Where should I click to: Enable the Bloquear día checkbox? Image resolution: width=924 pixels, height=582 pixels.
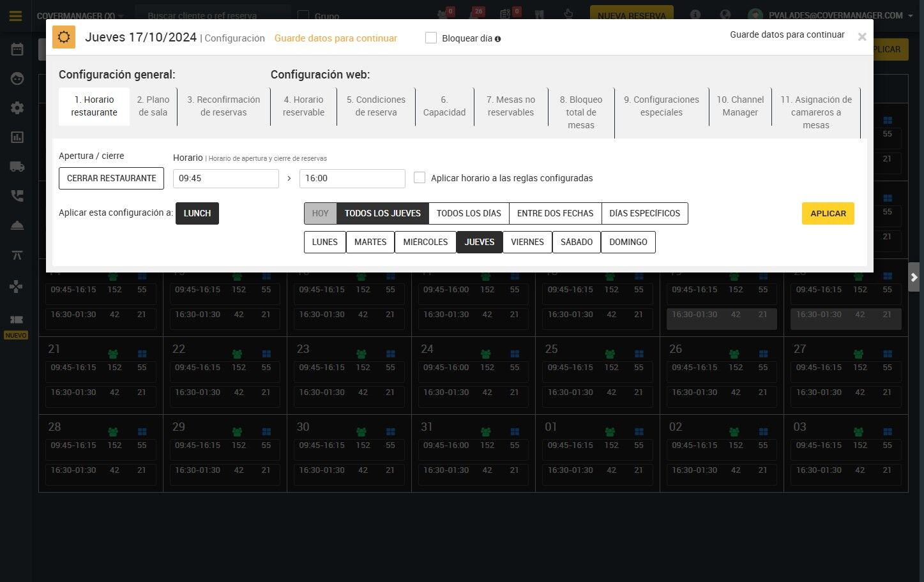click(x=431, y=38)
